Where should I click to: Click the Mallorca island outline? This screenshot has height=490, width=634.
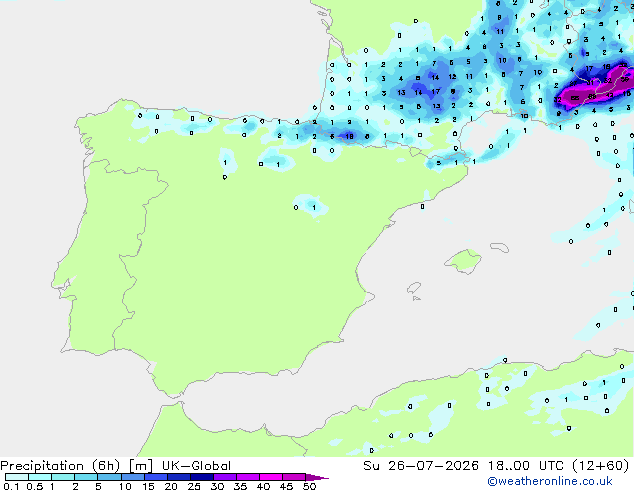tap(463, 261)
